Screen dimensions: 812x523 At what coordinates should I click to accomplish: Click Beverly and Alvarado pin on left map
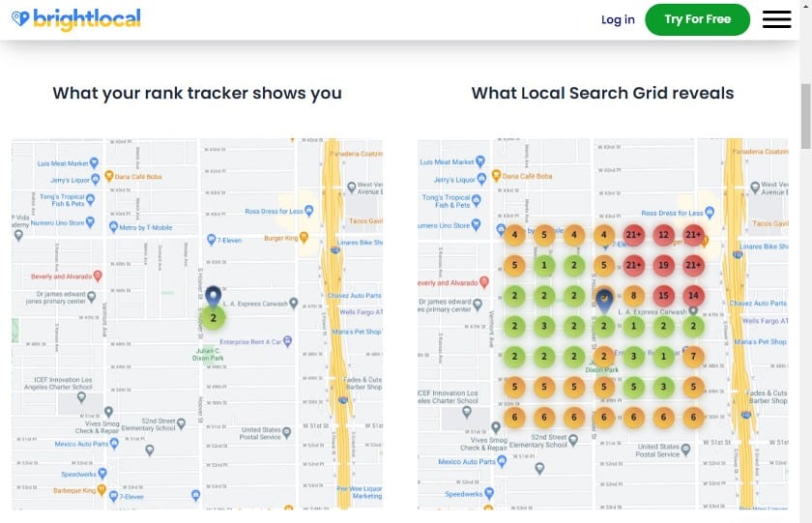click(x=98, y=276)
